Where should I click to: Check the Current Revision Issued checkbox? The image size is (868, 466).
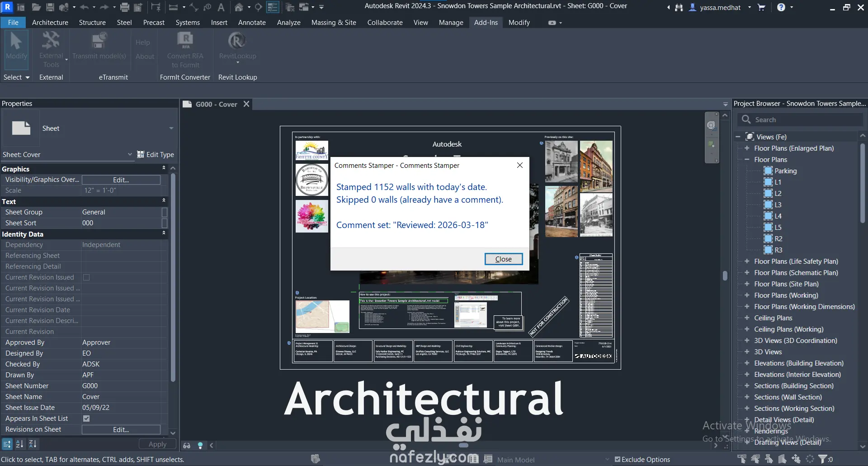coord(86,277)
